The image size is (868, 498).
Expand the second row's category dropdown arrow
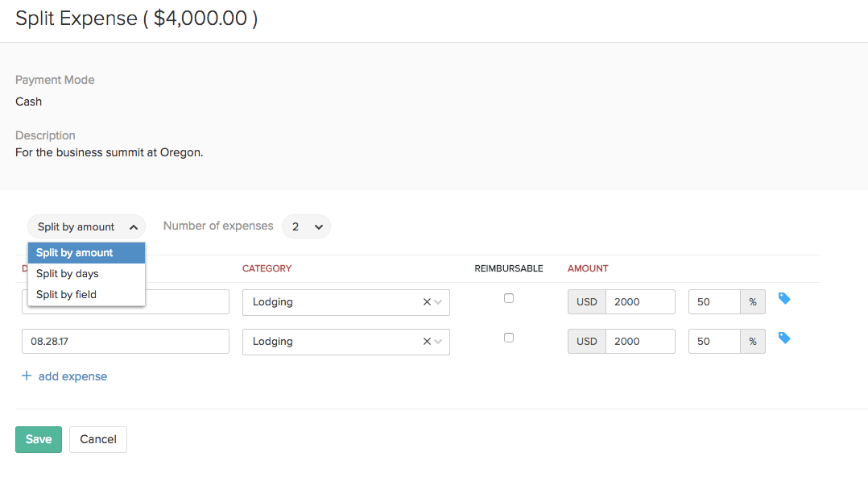click(439, 342)
